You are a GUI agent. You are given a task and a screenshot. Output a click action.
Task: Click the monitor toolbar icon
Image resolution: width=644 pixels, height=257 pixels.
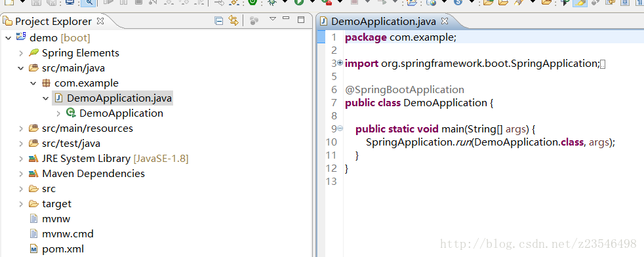[x=70, y=3]
